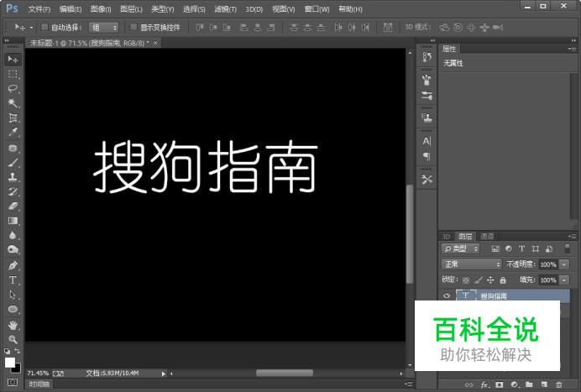Open the 滤镜(T) menu
Screen dimensions: 581x392
point(225,9)
